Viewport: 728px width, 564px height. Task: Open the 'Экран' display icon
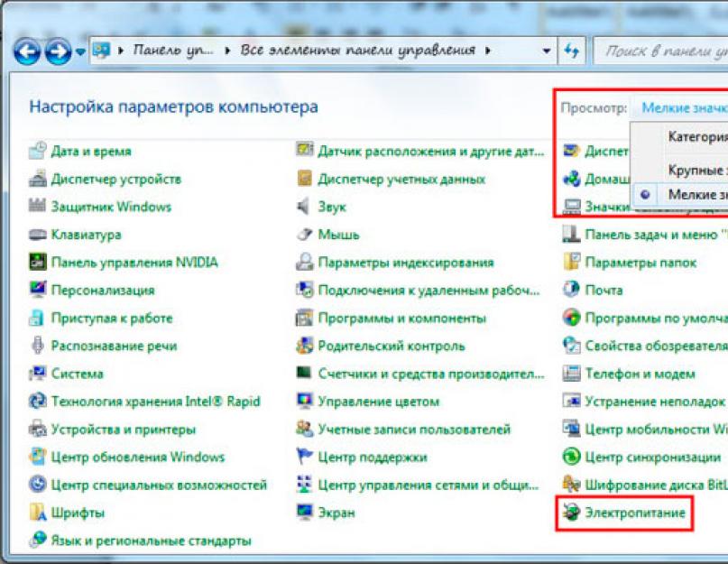(x=305, y=512)
